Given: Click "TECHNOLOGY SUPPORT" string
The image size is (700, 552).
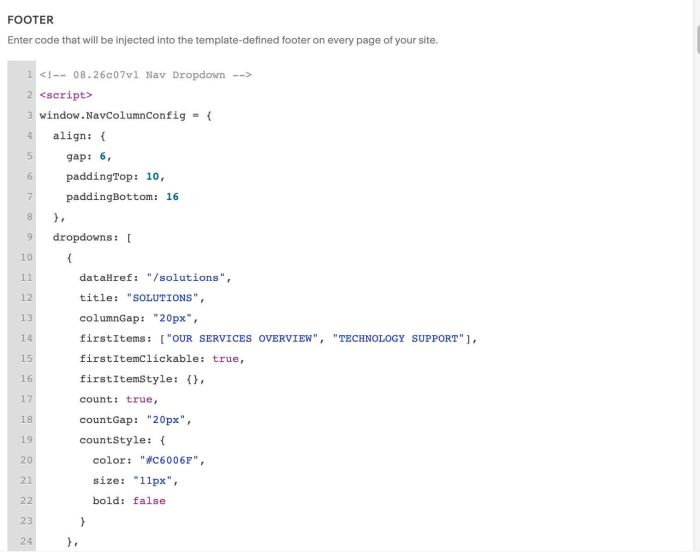Looking at the screenshot, I should [x=398, y=339].
